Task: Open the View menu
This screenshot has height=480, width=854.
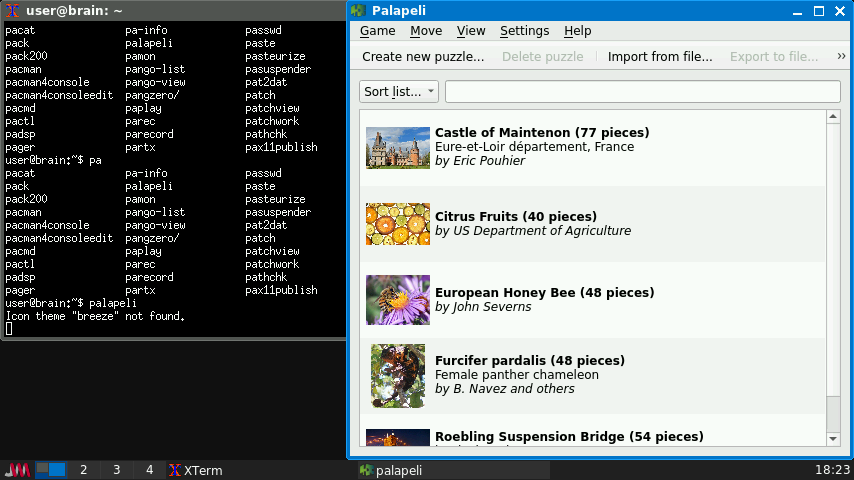Action: click(470, 31)
